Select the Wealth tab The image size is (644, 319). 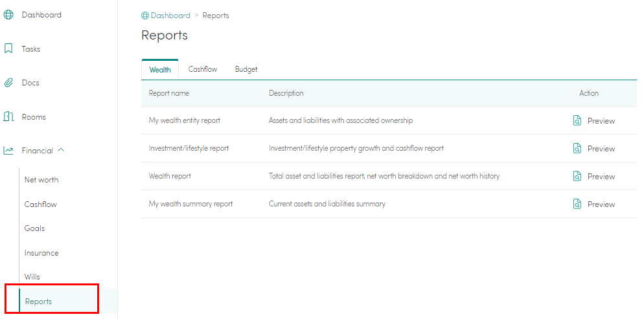(x=160, y=70)
